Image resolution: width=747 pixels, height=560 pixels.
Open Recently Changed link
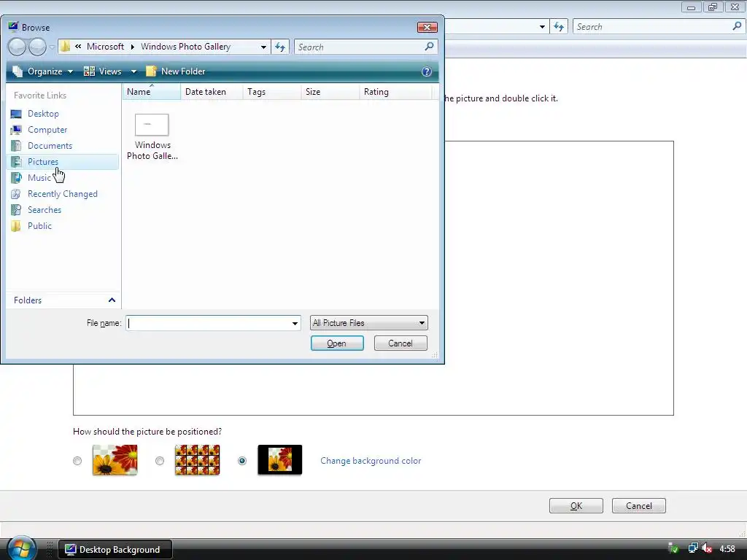(x=63, y=194)
